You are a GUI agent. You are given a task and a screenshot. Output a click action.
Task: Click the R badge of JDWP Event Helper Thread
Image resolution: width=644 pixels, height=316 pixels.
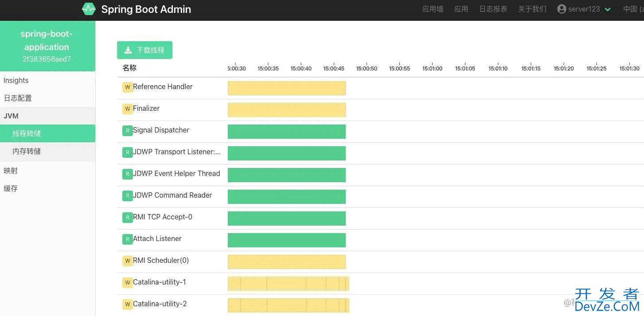[128, 174]
